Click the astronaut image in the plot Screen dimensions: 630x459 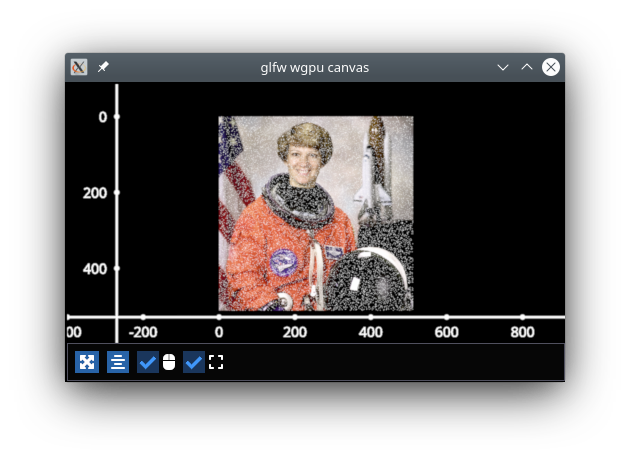point(316,213)
